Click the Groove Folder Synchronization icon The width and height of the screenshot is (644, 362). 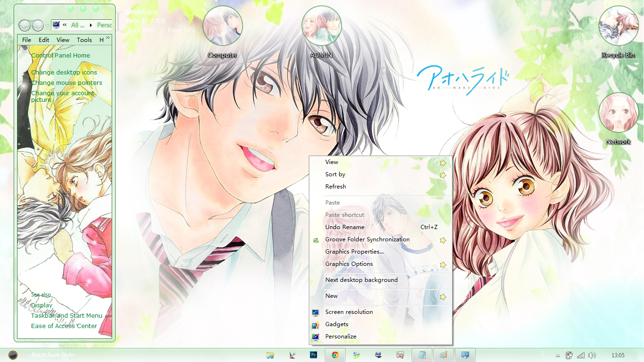click(316, 240)
